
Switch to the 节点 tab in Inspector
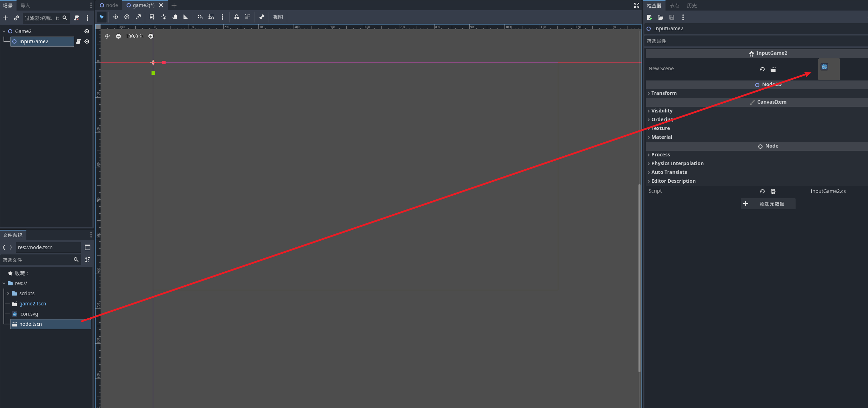click(x=674, y=5)
